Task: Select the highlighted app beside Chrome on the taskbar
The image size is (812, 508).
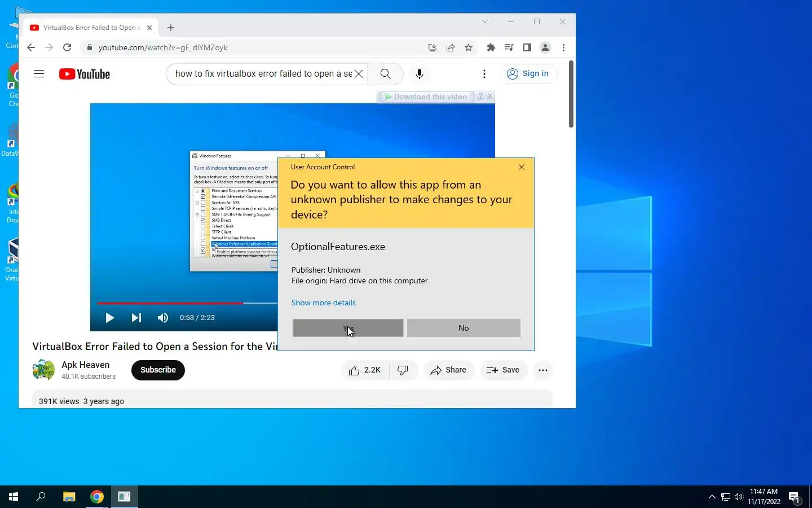Action: click(125, 497)
